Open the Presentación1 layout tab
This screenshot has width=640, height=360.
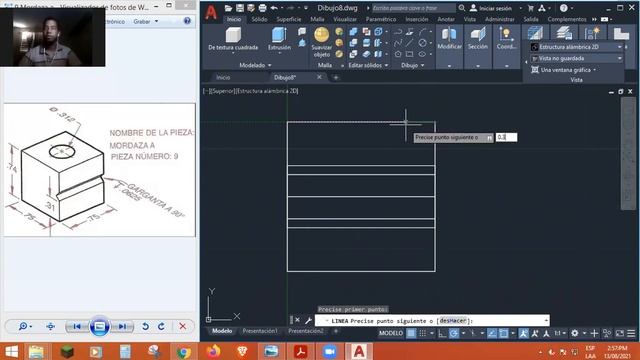[260, 331]
